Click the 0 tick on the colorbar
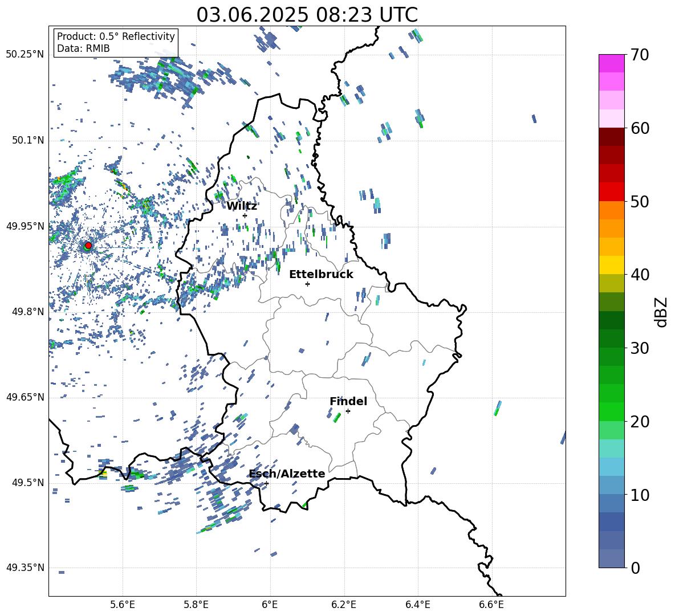This screenshot has width=675, height=616. coord(635,568)
